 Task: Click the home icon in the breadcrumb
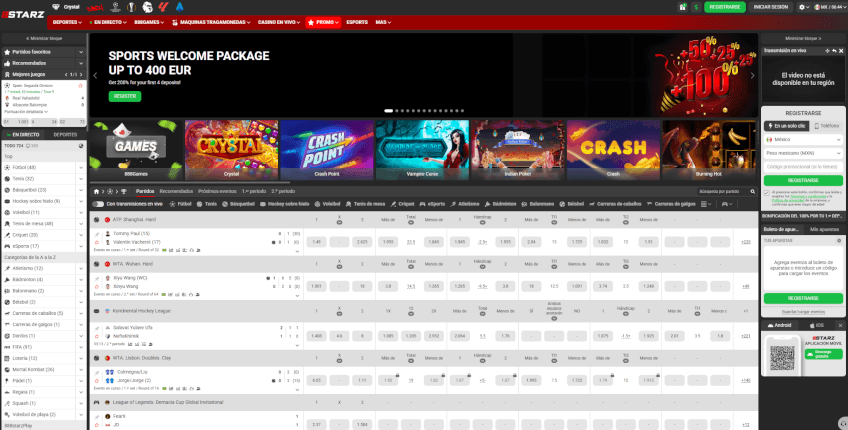pos(96,191)
